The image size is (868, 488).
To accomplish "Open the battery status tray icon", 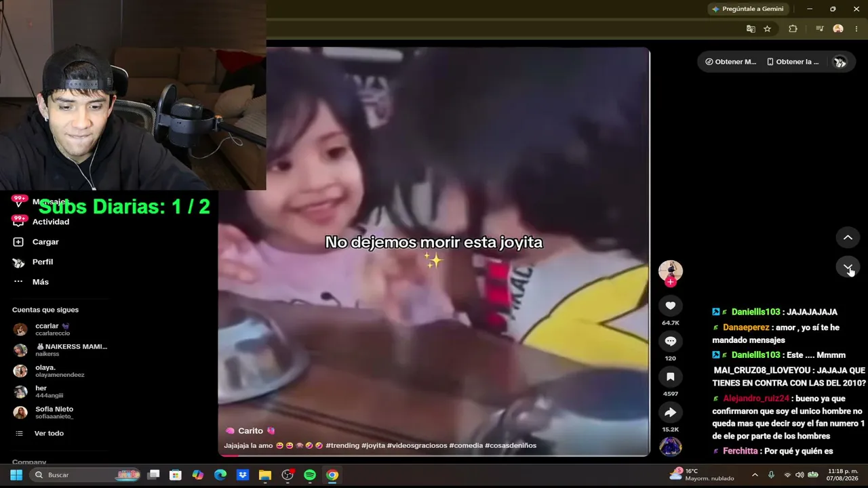I will [x=812, y=475].
